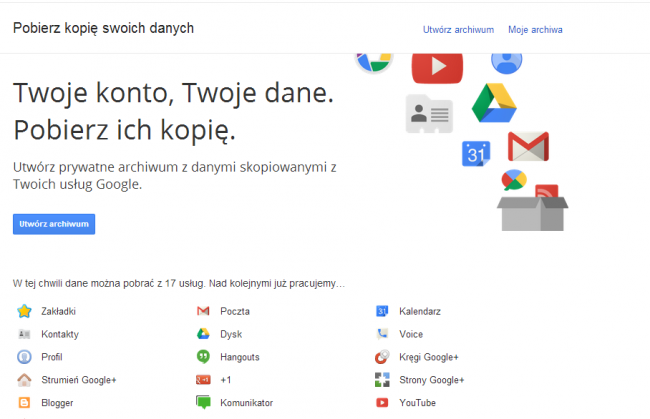Click the Strumień Google+ label

click(79, 380)
